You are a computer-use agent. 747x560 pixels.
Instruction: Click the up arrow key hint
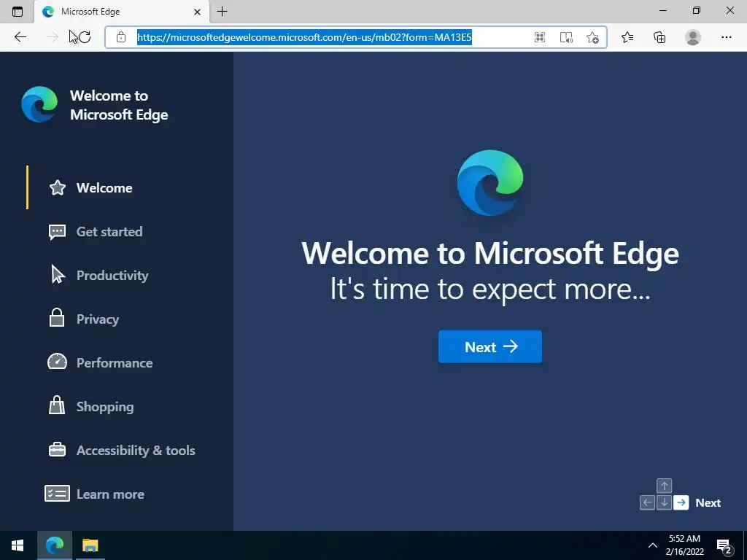(x=664, y=486)
